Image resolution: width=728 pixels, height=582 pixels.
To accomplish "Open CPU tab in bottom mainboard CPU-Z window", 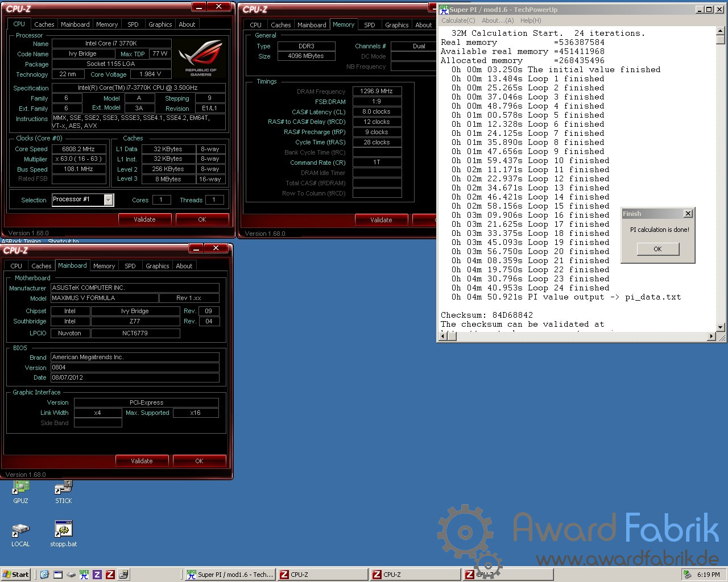I will point(16,266).
